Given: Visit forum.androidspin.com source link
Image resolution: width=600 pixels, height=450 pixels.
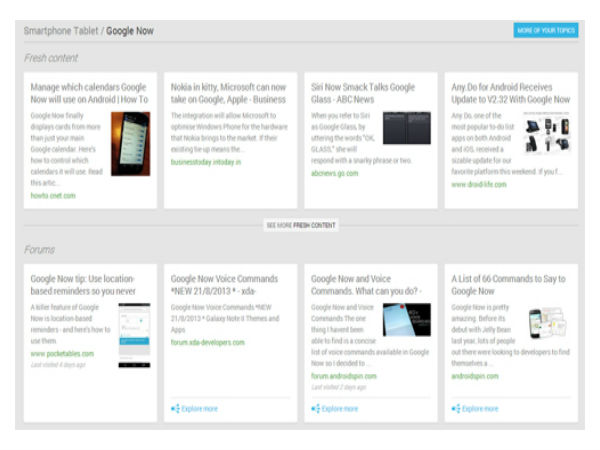Looking at the screenshot, I should (x=344, y=376).
